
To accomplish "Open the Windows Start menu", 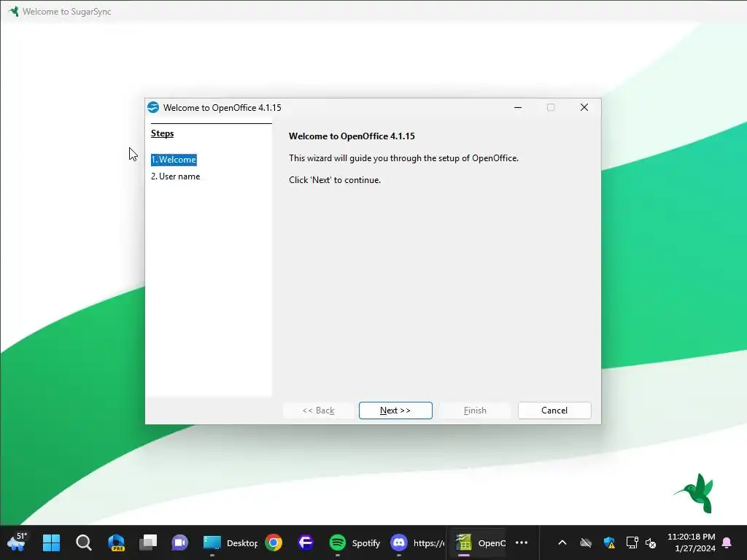I will (52, 542).
